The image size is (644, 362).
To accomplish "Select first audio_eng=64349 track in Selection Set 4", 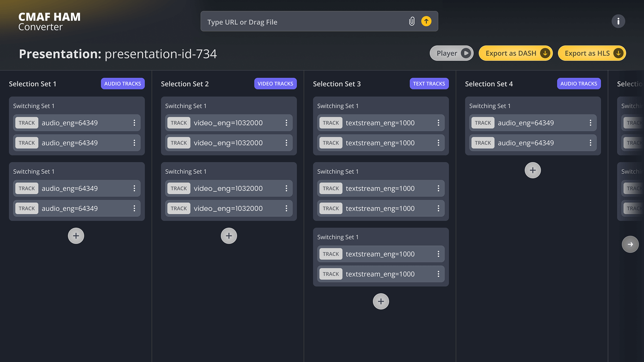I will pyautogui.click(x=525, y=123).
